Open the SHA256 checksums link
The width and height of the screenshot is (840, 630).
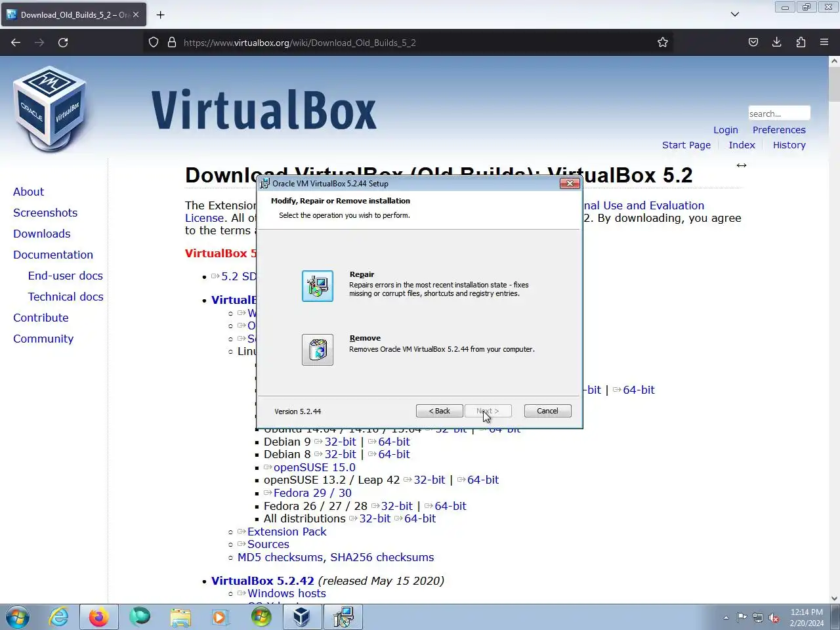(382, 557)
